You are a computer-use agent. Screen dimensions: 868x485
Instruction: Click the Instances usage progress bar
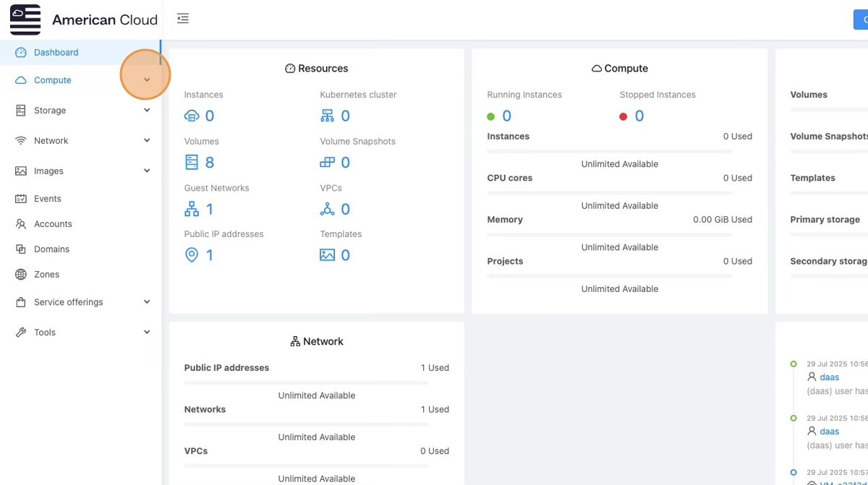(x=609, y=151)
